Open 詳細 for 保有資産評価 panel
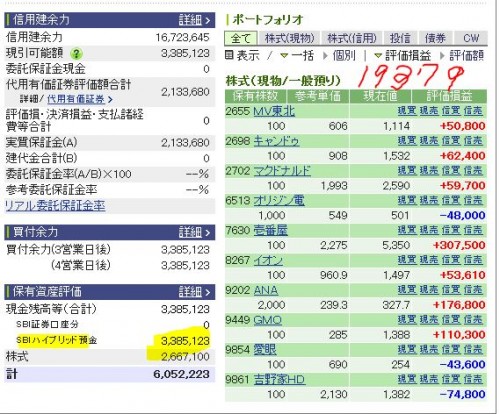This screenshot has height=414, width=500. click(x=194, y=292)
